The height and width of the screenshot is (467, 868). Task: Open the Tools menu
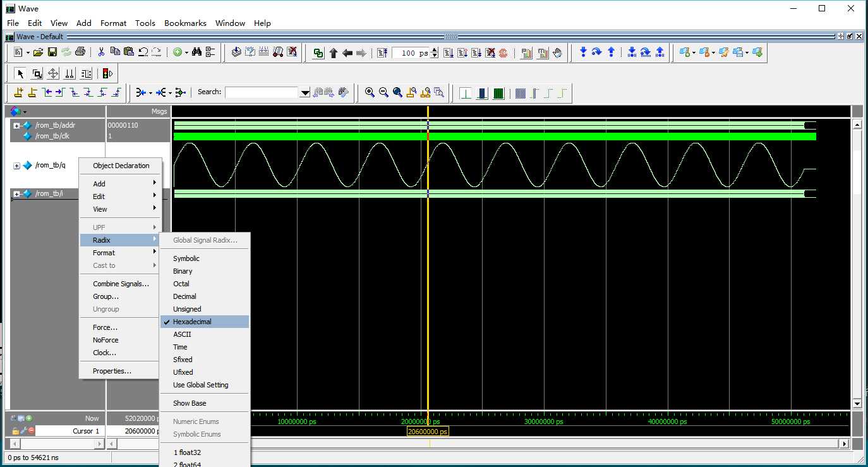point(145,23)
